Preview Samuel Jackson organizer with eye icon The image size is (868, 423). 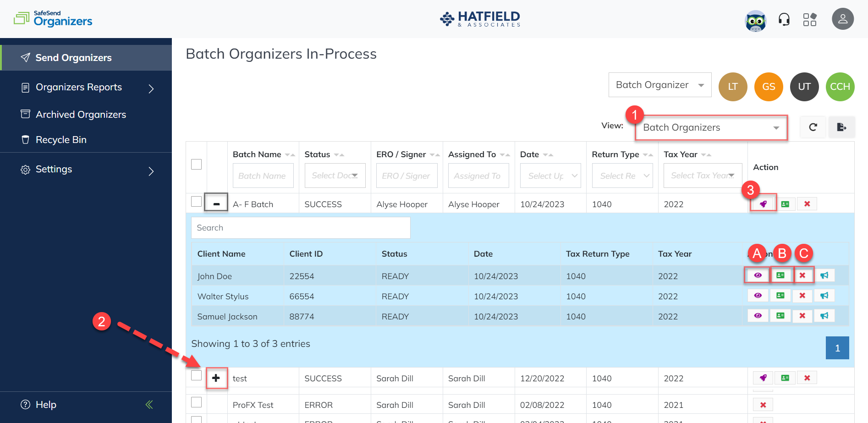coord(758,316)
